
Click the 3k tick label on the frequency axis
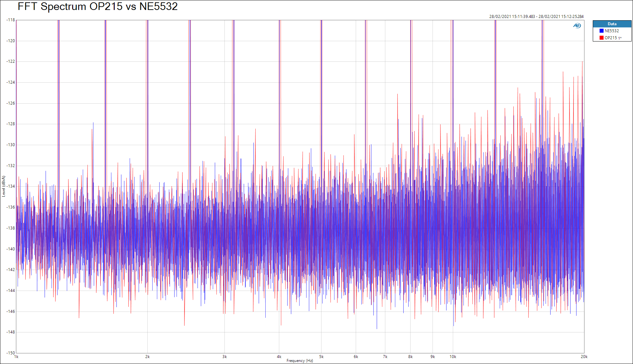(x=224, y=357)
